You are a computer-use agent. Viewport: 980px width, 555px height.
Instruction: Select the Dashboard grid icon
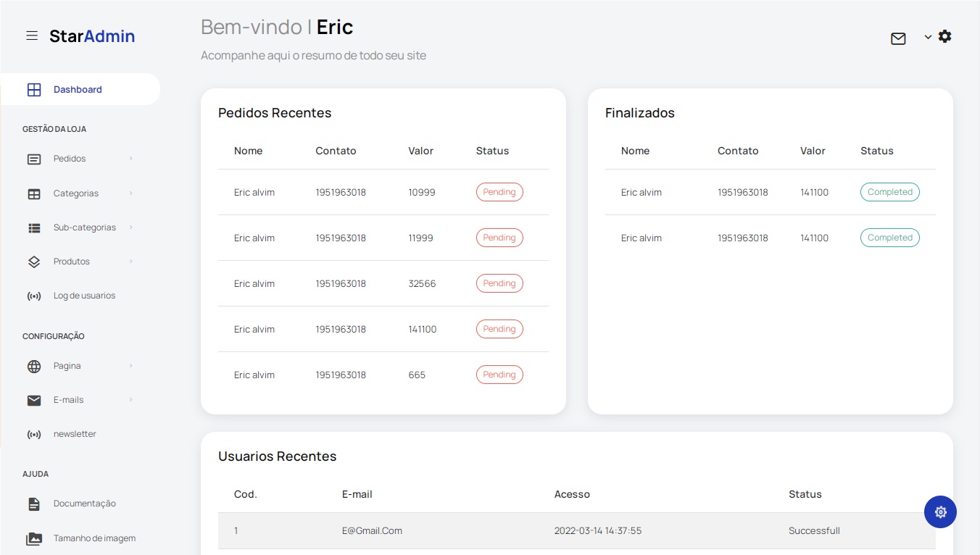(x=34, y=90)
